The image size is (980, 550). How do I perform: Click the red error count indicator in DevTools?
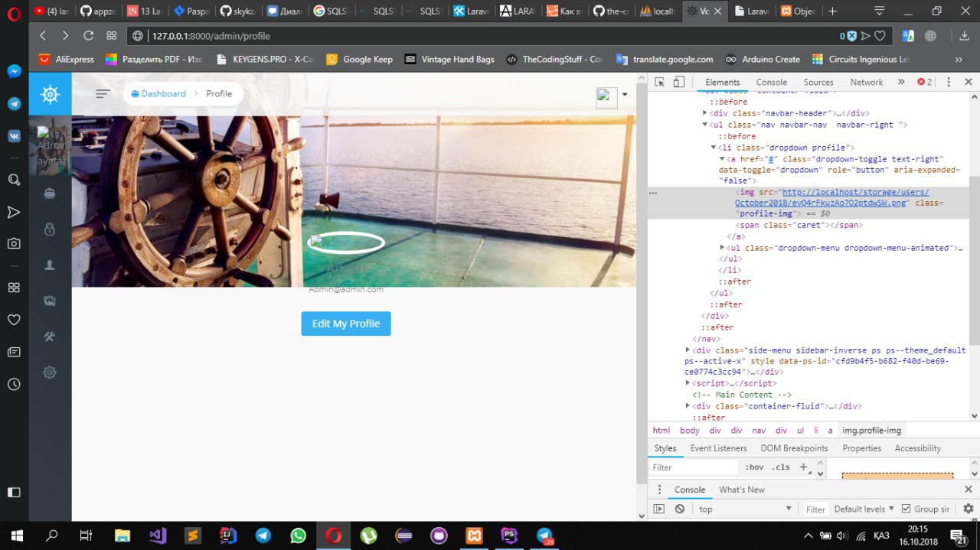tap(925, 82)
